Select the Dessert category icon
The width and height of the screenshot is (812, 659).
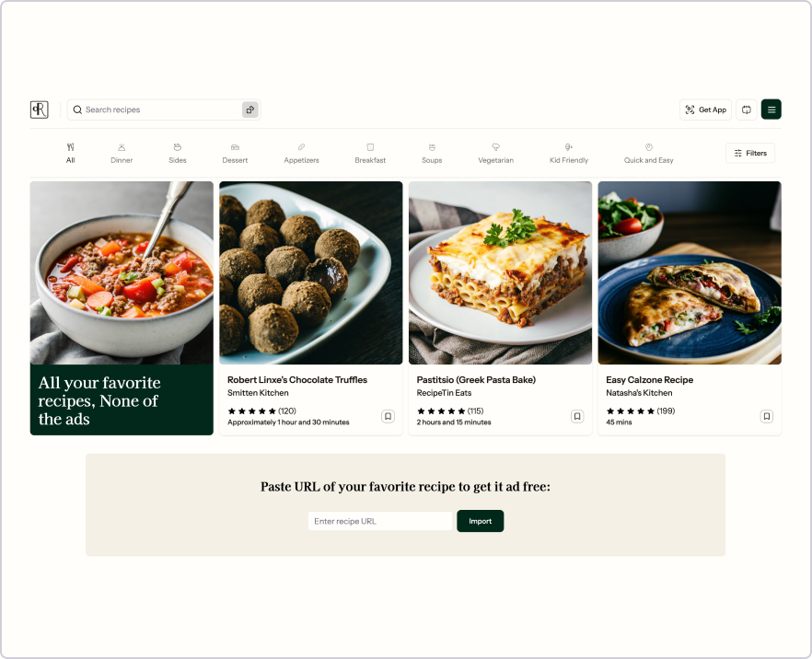coord(235,147)
